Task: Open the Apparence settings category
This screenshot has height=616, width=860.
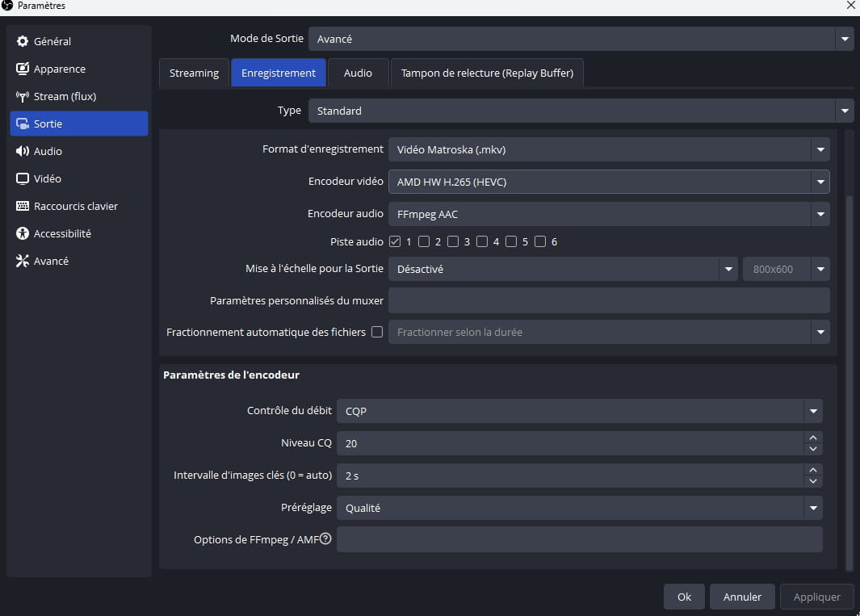Action: click(x=79, y=69)
